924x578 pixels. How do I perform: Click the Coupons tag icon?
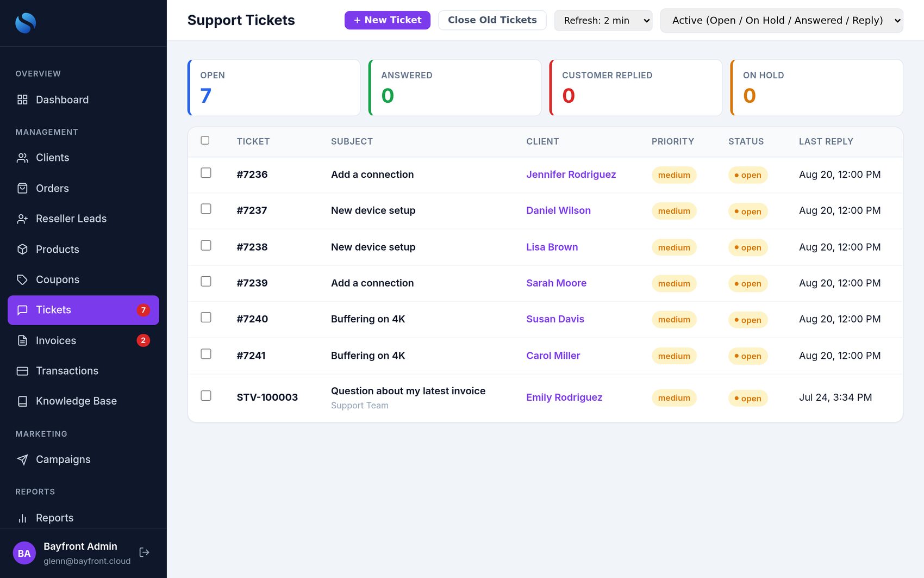22,279
